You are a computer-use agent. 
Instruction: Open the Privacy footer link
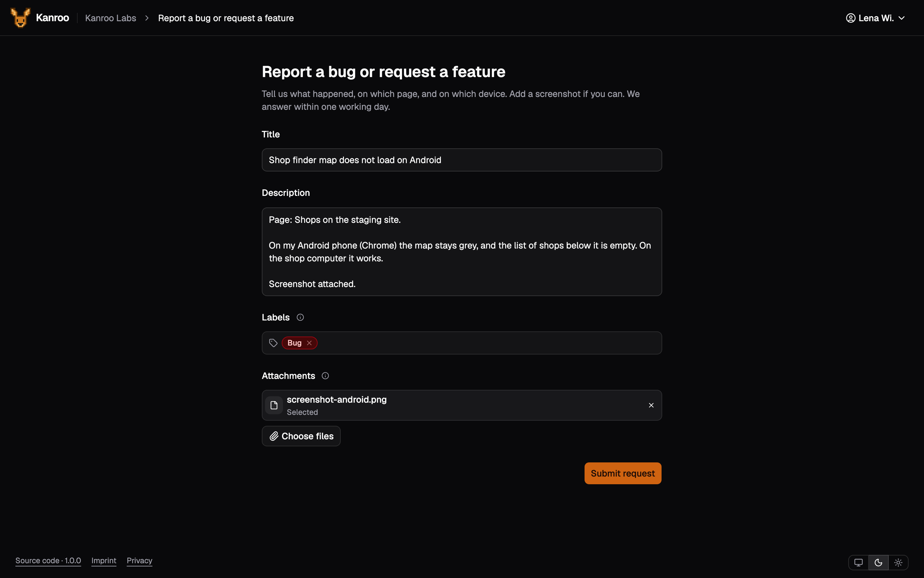click(x=139, y=561)
